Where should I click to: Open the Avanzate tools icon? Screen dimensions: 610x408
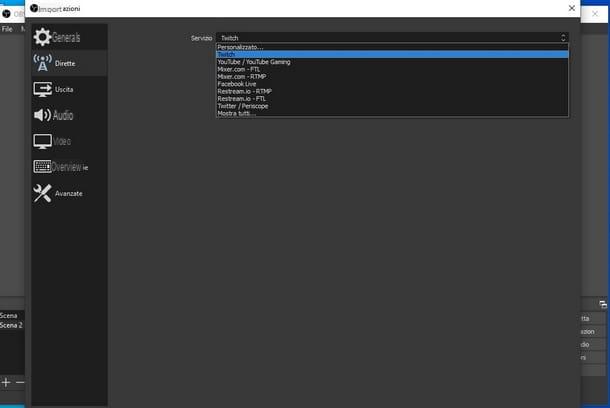pos(42,193)
